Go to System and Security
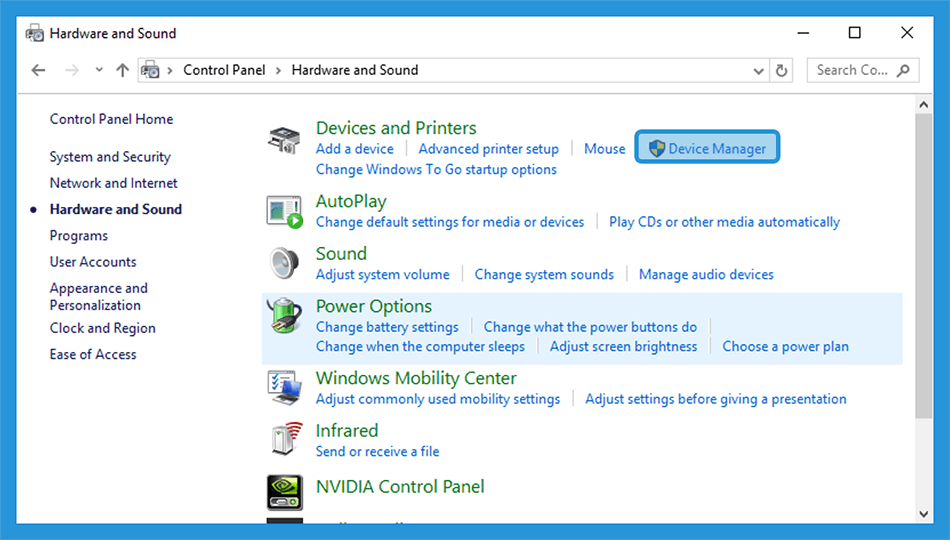 pos(110,157)
